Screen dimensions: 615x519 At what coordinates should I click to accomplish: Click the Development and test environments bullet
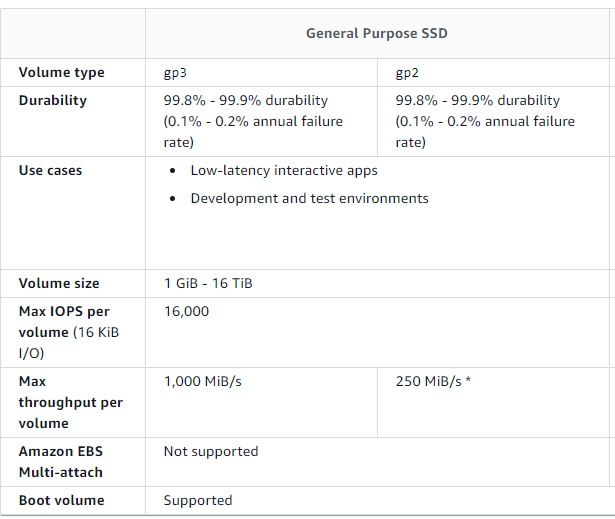click(309, 198)
